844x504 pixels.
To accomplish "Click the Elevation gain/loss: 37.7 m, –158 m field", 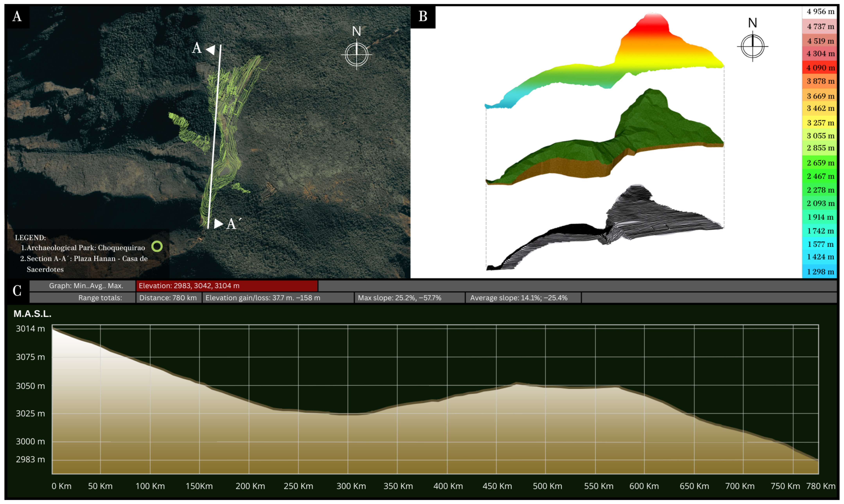I will (278, 298).
